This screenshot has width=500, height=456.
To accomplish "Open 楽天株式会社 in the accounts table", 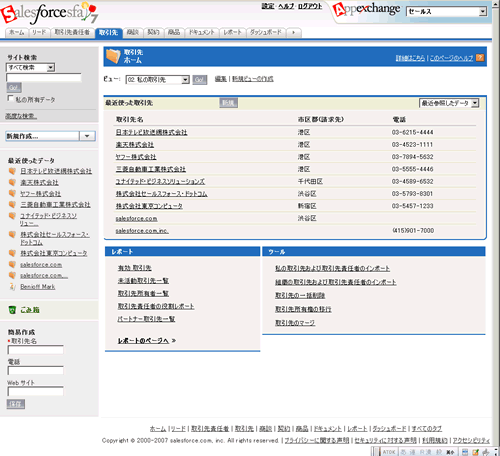I will click(135, 145).
